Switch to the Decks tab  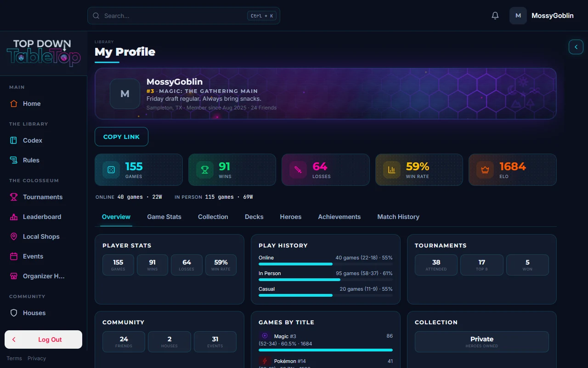pos(254,217)
